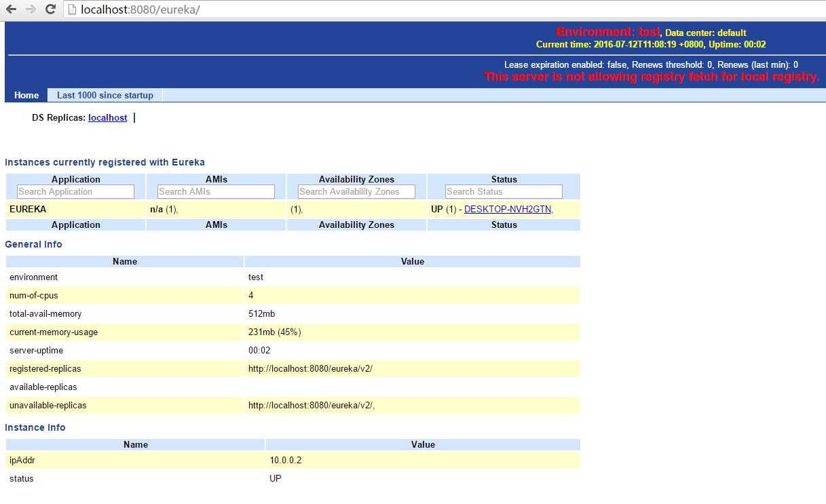The height and width of the screenshot is (504, 826).
Task: Click the registered-replicas row name
Action: point(45,368)
